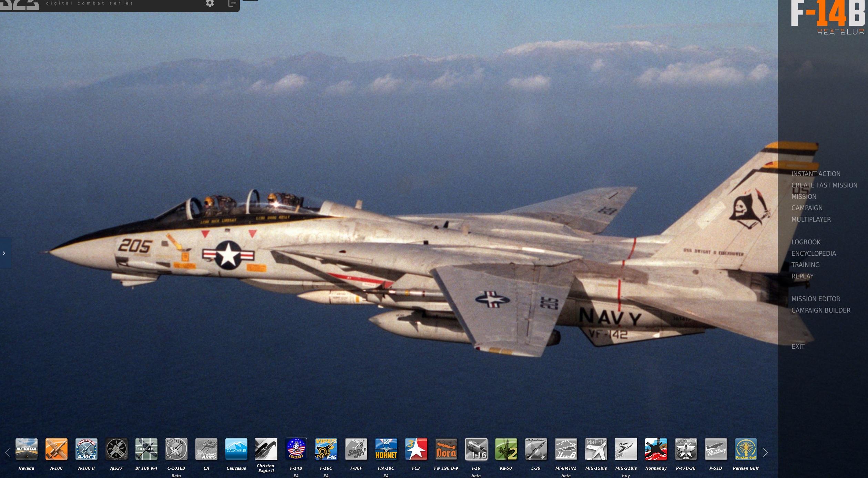
Task: Open the Encyclopedia
Action: tap(814, 254)
